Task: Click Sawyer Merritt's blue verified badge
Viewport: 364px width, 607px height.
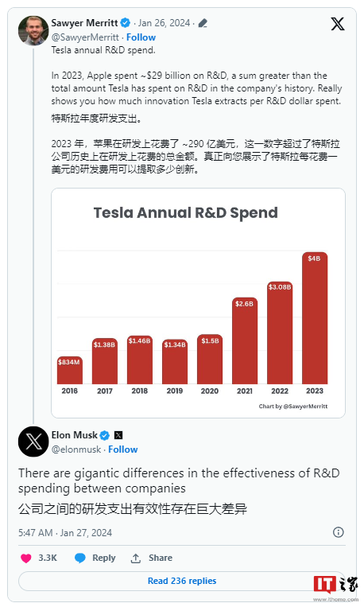Action: (x=125, y=23)
